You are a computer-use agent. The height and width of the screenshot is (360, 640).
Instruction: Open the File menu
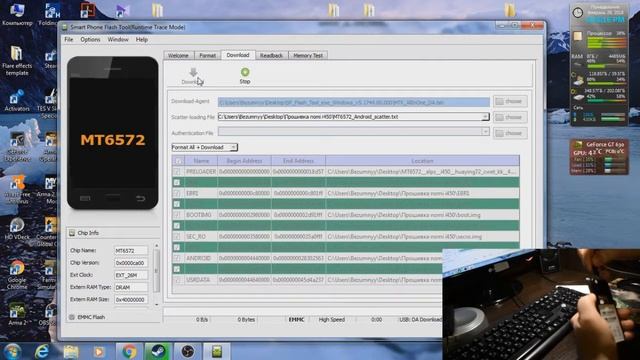(69, 40)
